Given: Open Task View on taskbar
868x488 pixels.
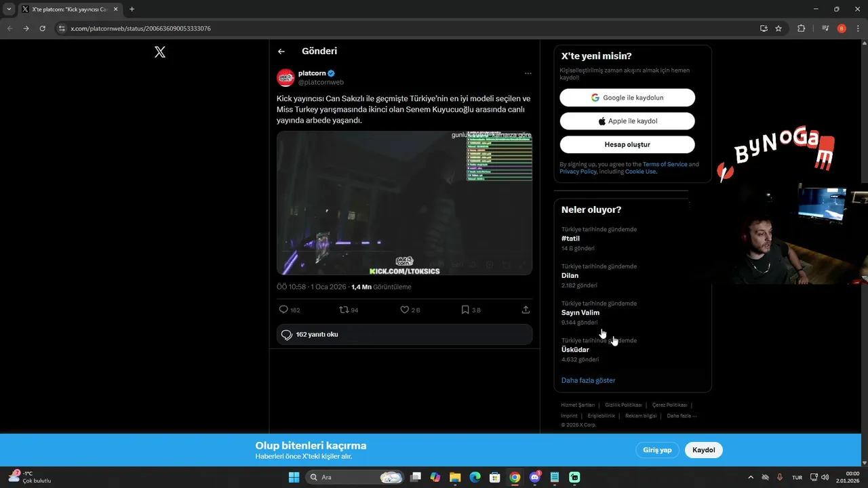Looking at the screenshot, I should 416,477.
